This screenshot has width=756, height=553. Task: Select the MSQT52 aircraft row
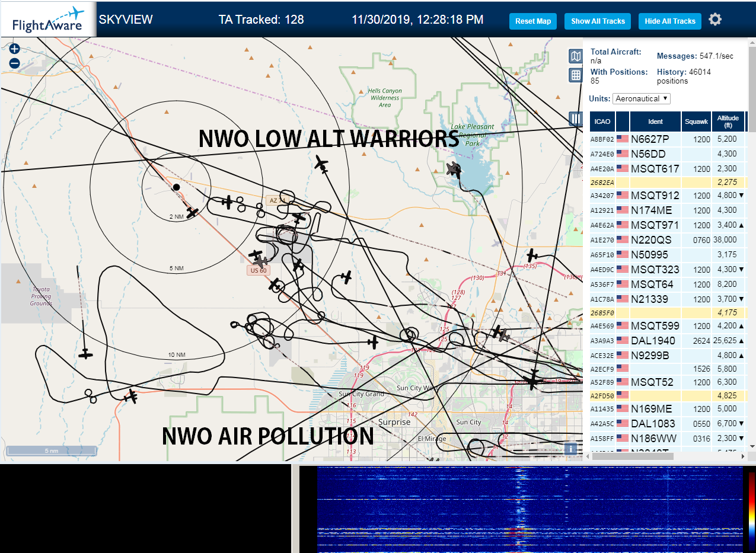pyautogui.click(x=668, y=382)
